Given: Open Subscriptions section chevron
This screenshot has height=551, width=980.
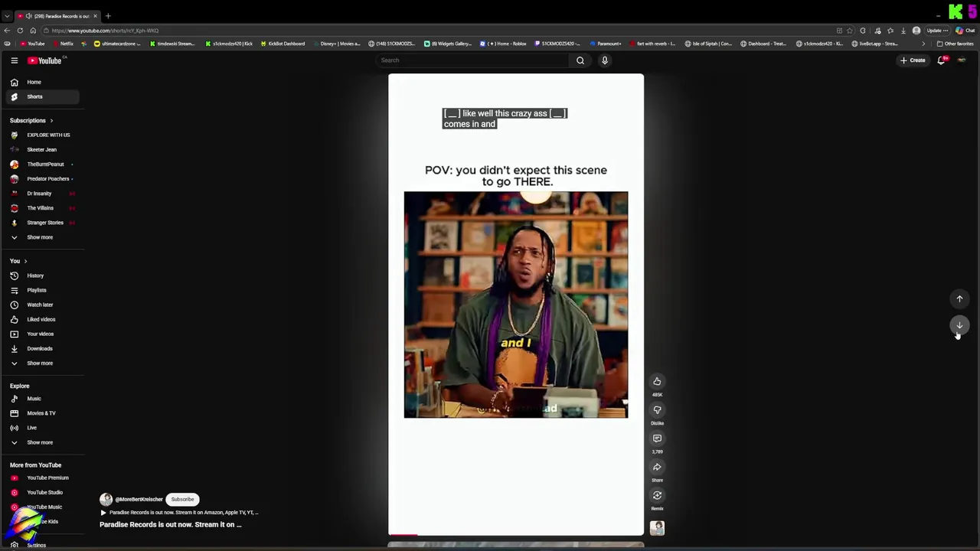Looking at the screenshot, I should tap(51, 121).
